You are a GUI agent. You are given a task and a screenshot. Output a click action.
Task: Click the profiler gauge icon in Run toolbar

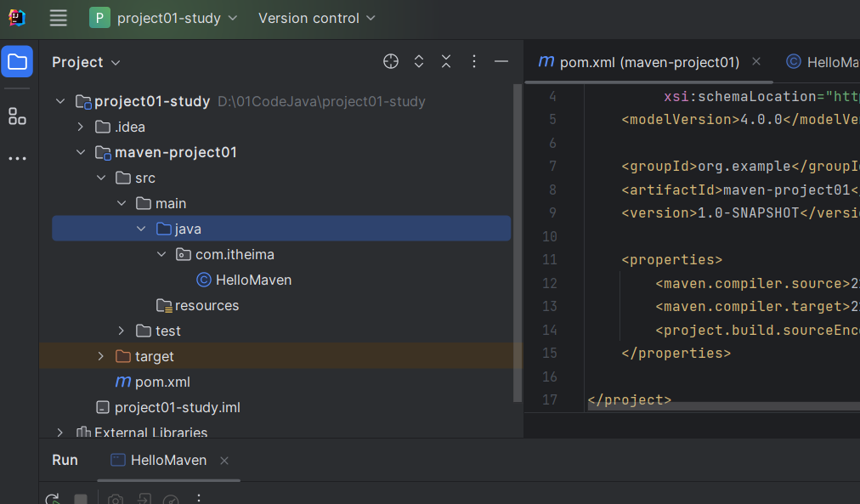coord(171,499)
